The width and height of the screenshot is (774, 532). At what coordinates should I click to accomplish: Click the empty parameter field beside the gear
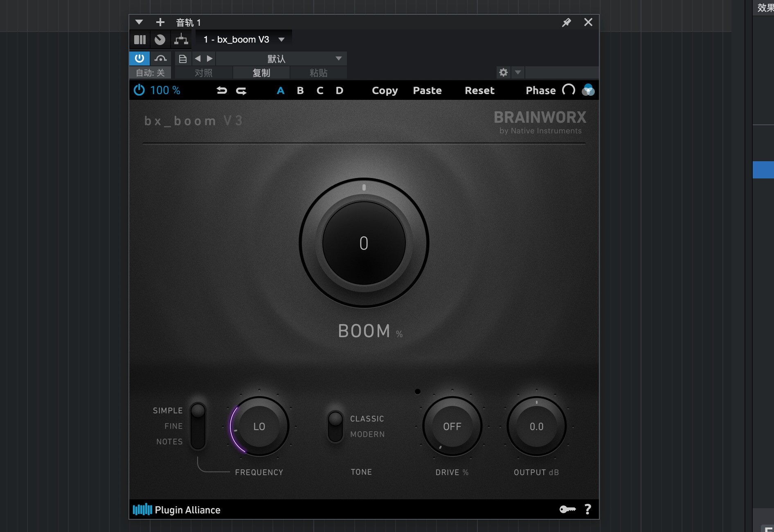pyautogui.click(x=562, y=72)
